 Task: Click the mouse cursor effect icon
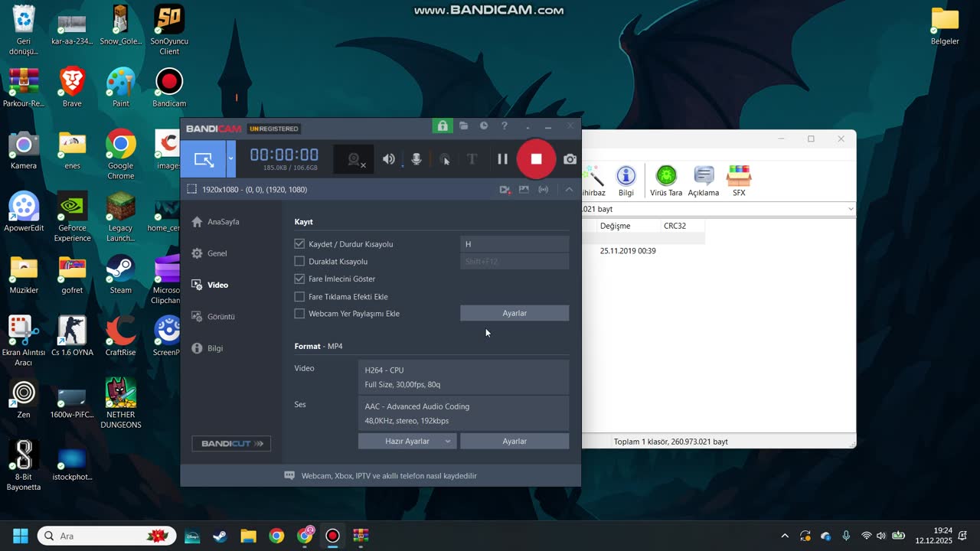click(x=445, y=159)
